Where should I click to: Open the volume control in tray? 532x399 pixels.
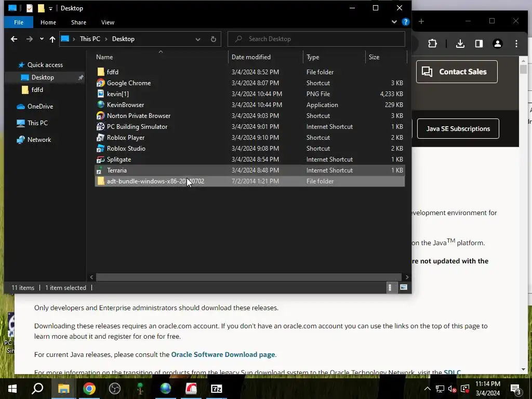point(452,389)
